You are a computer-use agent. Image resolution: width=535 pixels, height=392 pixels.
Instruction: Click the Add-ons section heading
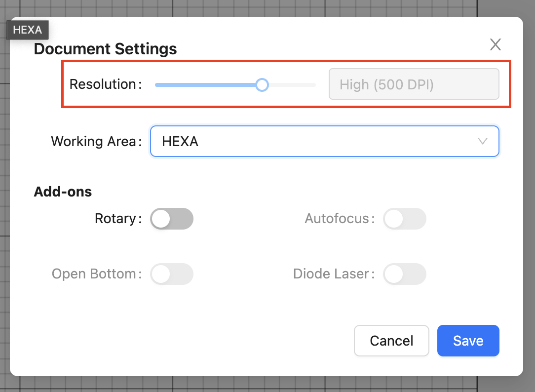[63, 192]
